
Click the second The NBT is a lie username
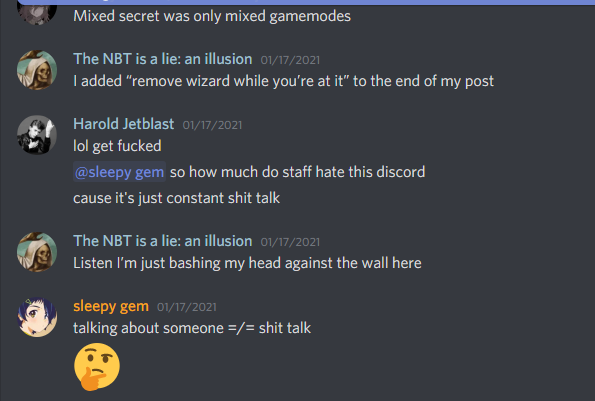point(162,241)
